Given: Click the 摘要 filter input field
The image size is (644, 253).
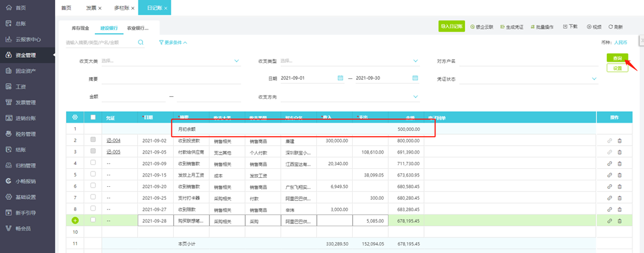Looking at the screenshot, I should (x=171, y=79).
